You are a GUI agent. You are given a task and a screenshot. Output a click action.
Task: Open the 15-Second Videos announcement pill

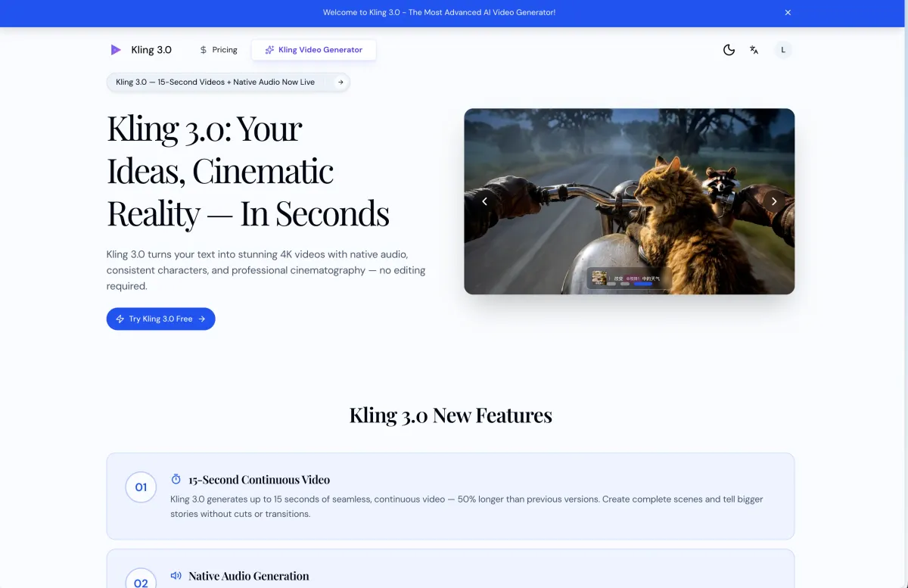[x=228, y=82]
